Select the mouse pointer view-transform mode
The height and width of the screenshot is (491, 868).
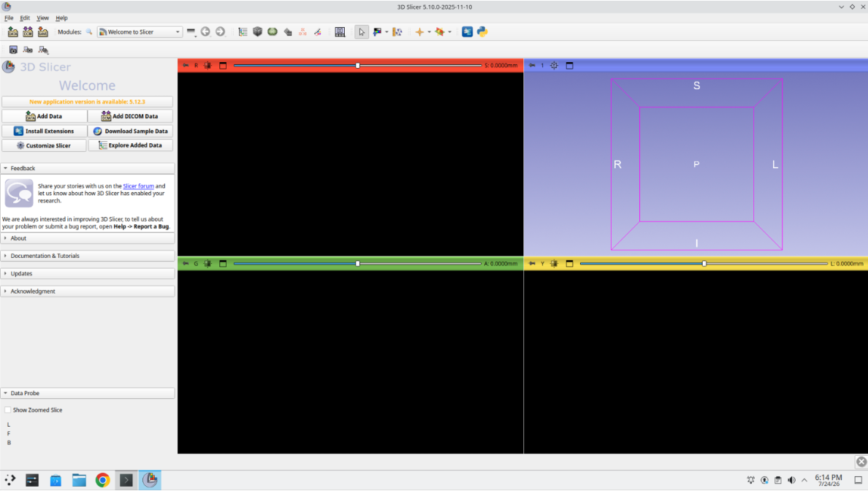[362, 32]
